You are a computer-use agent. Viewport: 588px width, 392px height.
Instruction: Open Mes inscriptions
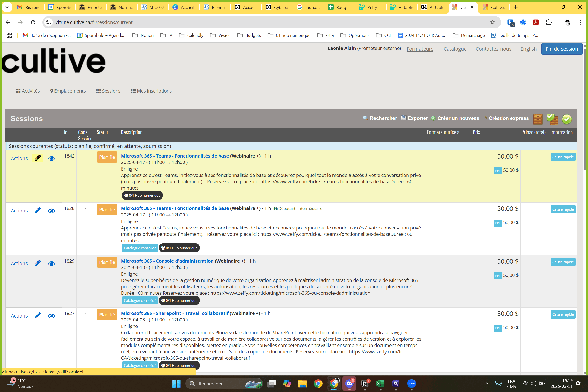(151, 91)
